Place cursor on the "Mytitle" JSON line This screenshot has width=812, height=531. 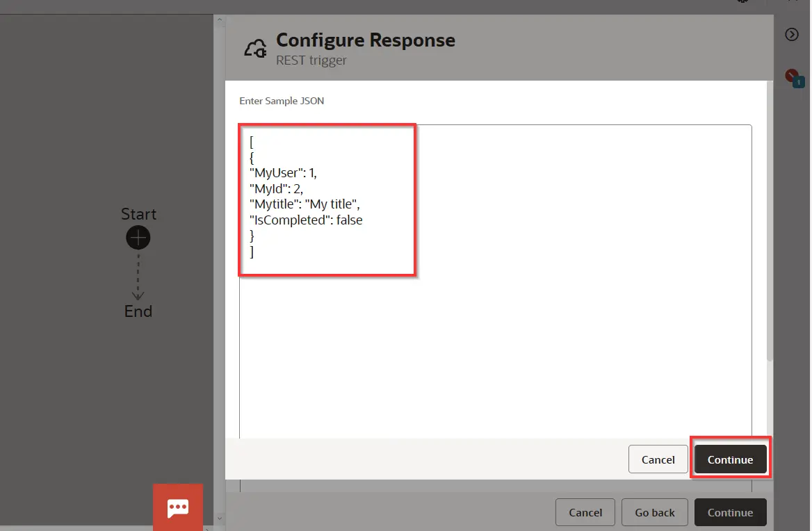tap(304, 204)
